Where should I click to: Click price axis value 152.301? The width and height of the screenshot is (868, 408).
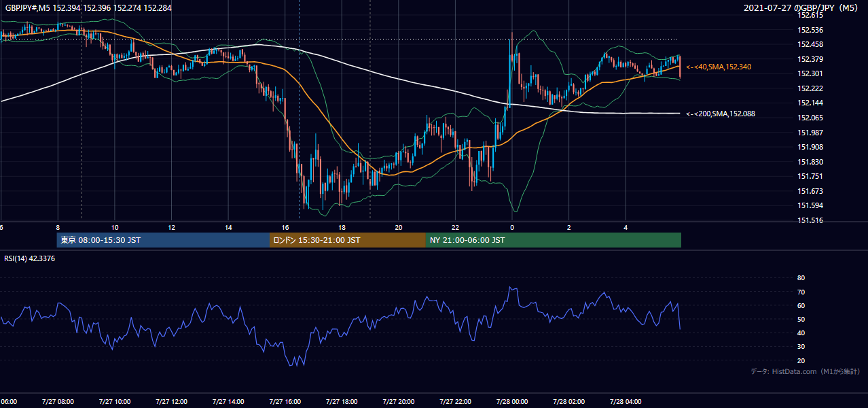tap(810, 73)
